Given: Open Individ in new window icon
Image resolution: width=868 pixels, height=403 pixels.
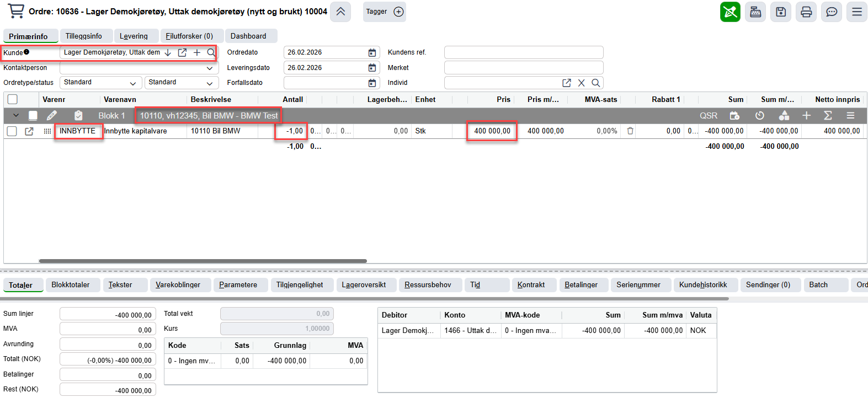Looking at the screenshot, I should coord(567,83).
